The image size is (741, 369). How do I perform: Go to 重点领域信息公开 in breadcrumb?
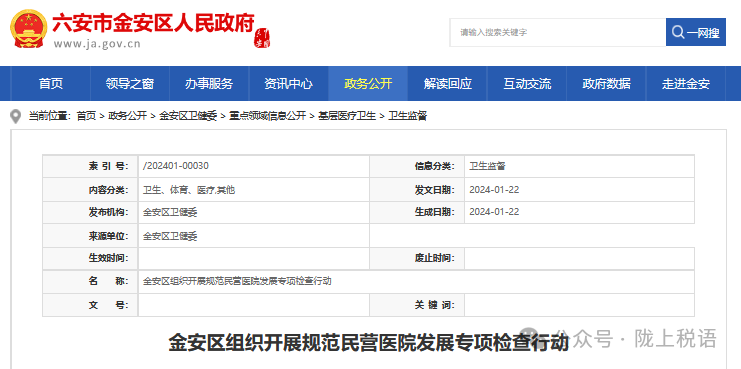coord(267,116)
